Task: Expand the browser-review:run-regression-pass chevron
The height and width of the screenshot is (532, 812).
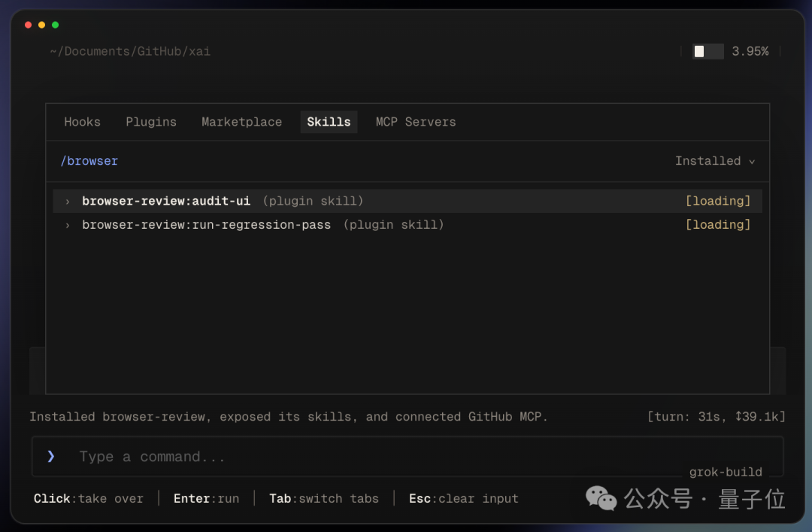Action: pos(68,225)
